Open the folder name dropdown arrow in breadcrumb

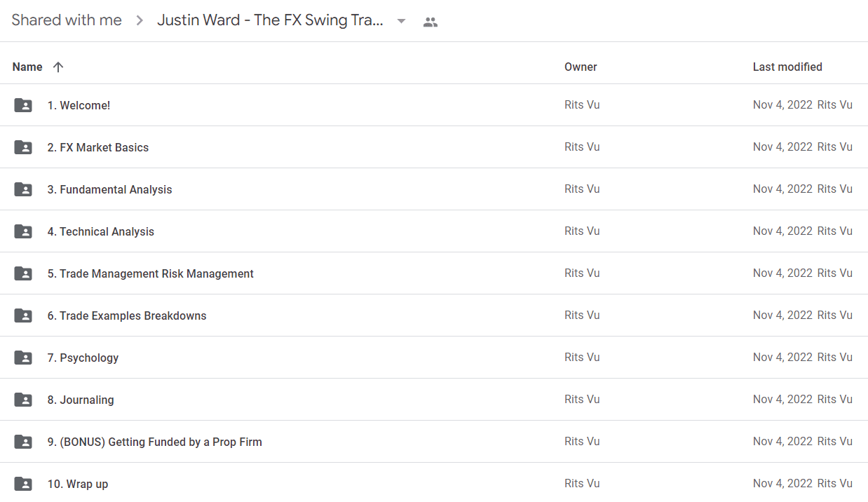pyautogui.click(x=401, y=21)
